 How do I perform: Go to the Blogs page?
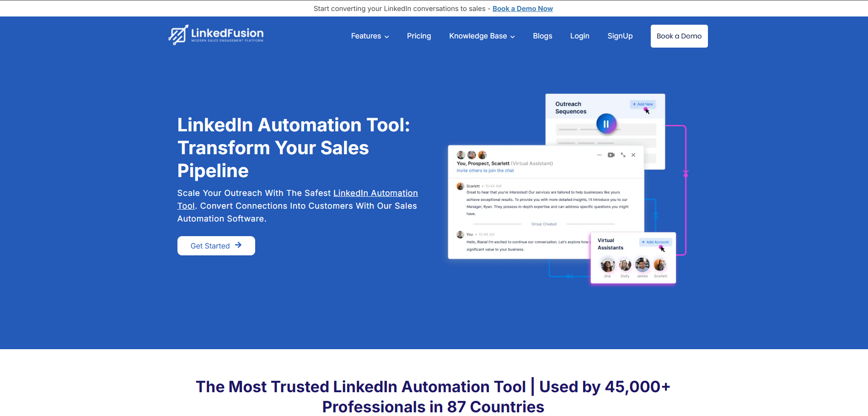(542, 36)
